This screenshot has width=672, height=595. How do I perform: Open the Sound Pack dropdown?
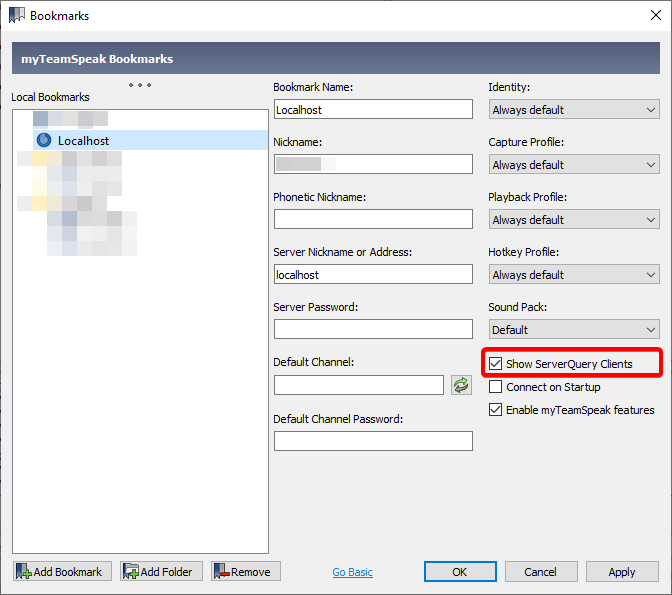pos(574,330)
